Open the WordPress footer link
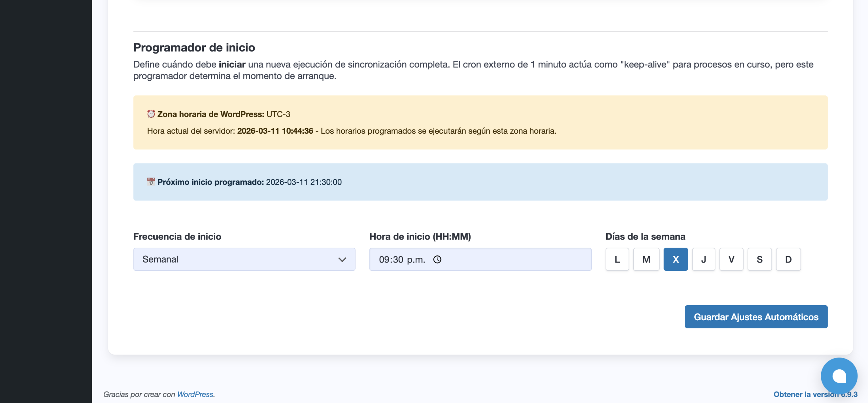 tap(195, 395)
